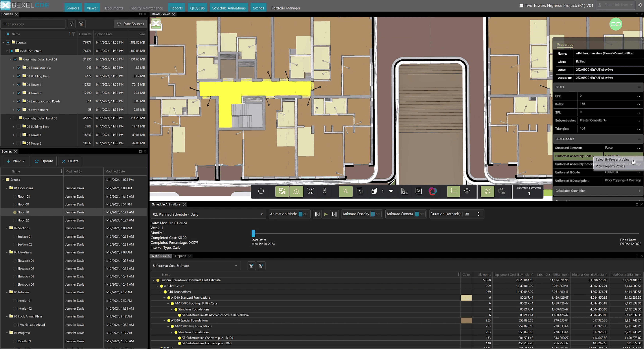This screenshot has width=644, height=349.
Task: Activate the walk mode person icon
Action: tap(325, 191)
